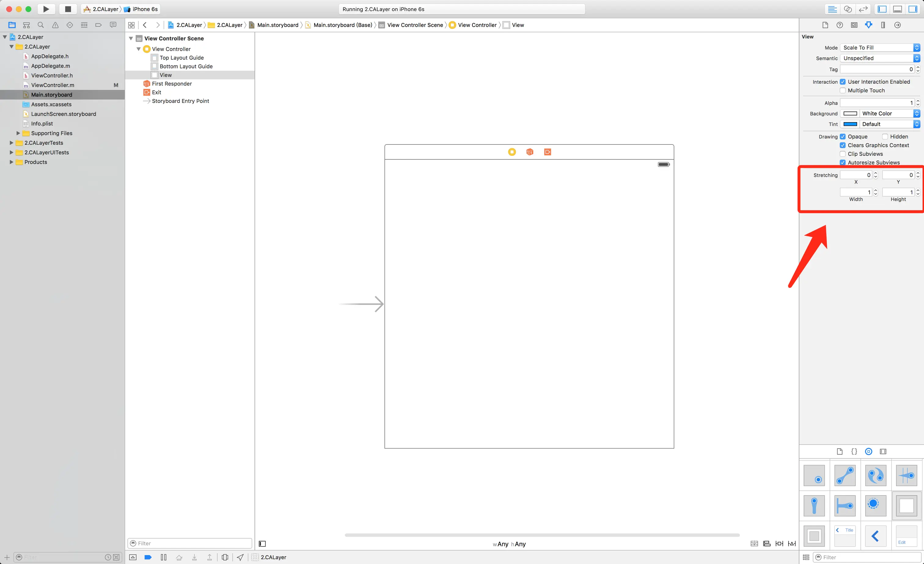
Task: Expand the Supporting Files folder
Action: coord(18,133)
